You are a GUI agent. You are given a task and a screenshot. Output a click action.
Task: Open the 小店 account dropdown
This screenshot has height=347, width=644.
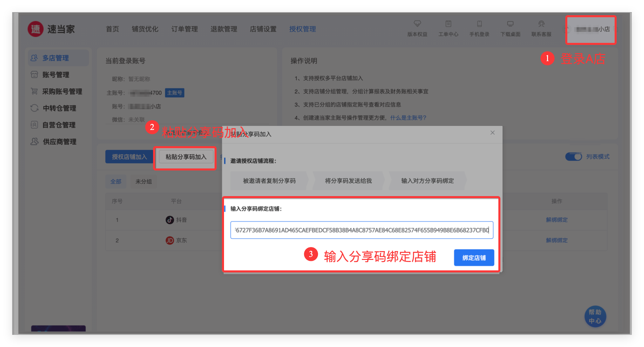591,30
